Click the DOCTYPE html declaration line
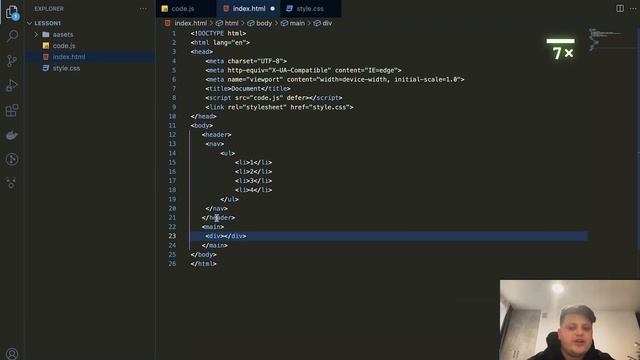Viewport: 640px width, 360px height. coord(218,33)
